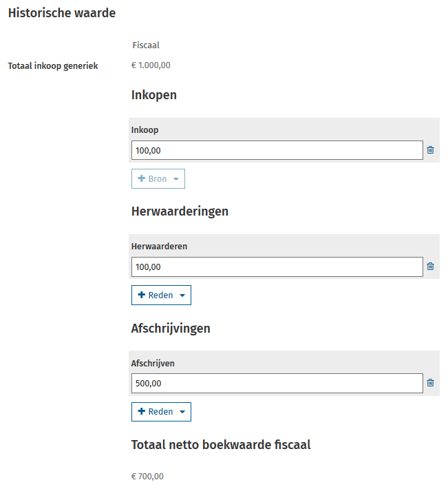Click the plus icon on Bron button

click(x=142, y=179)
